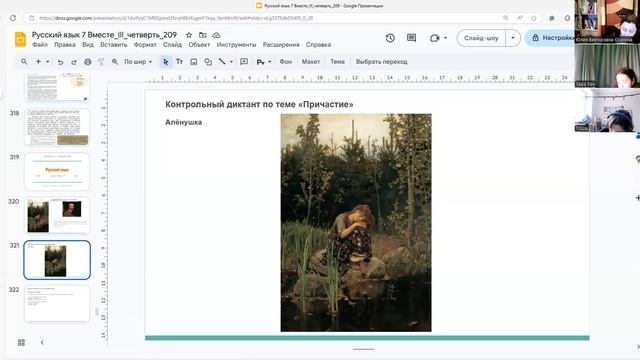
Task: Click Выбрать переход transition button
Action: click(382, 62)
